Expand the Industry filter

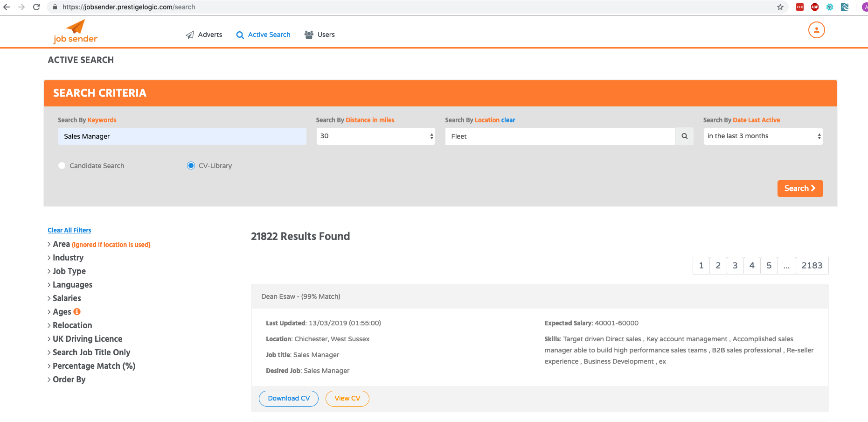tap(65, 258)
